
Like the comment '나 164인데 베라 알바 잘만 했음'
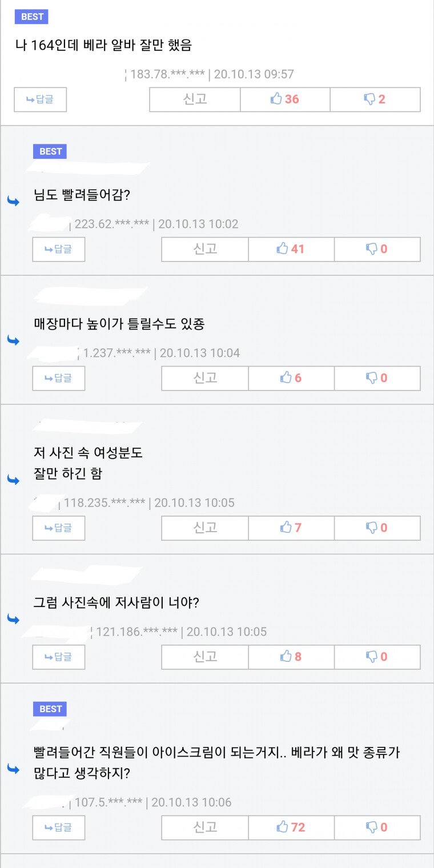[285, 99]
